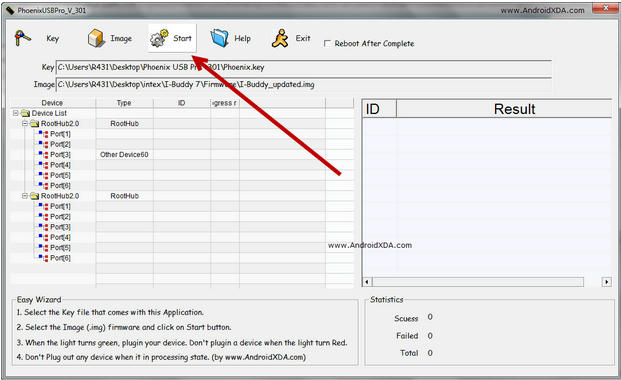Viewport: 621px width, 380px height.
Task: Select Port[4] icon under second RootHub2.0
Action: tap(44, 237)
